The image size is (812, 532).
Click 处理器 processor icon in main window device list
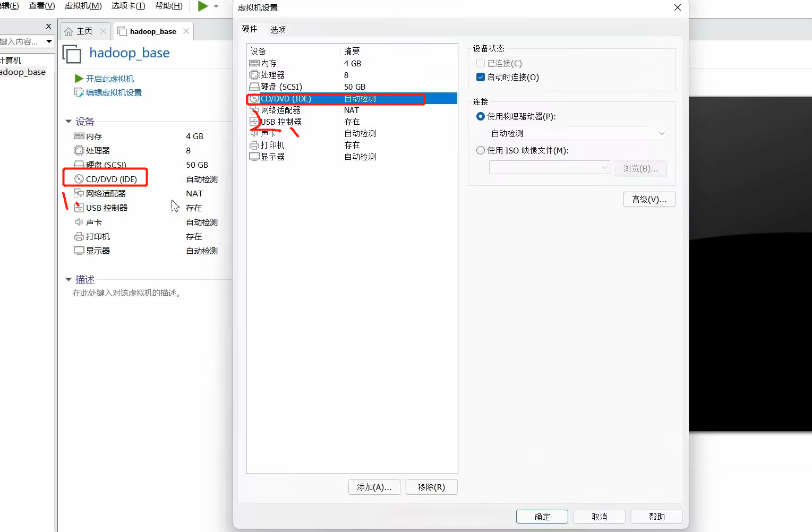(79, 150)
